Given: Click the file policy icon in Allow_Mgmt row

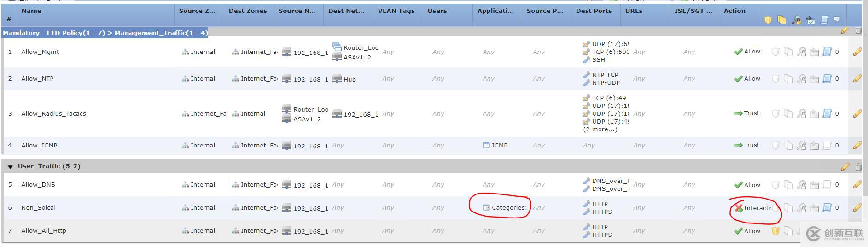Looking at the screenshot, I should pos(788,52).
